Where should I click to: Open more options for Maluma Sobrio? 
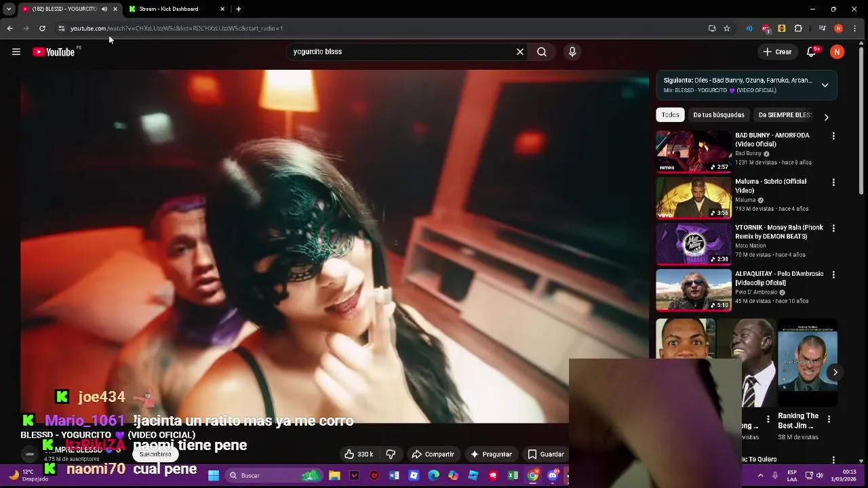[x=833, y=182]
